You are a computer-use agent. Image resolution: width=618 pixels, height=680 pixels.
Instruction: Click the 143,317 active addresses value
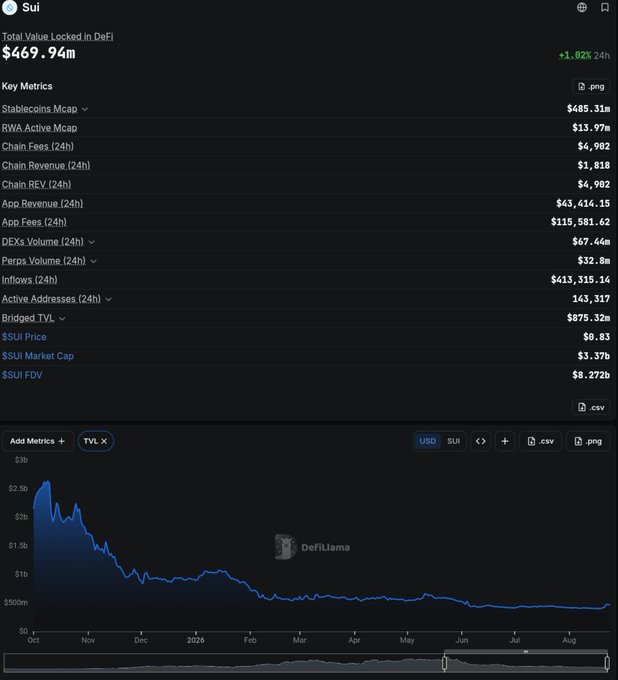coord(591,299)
